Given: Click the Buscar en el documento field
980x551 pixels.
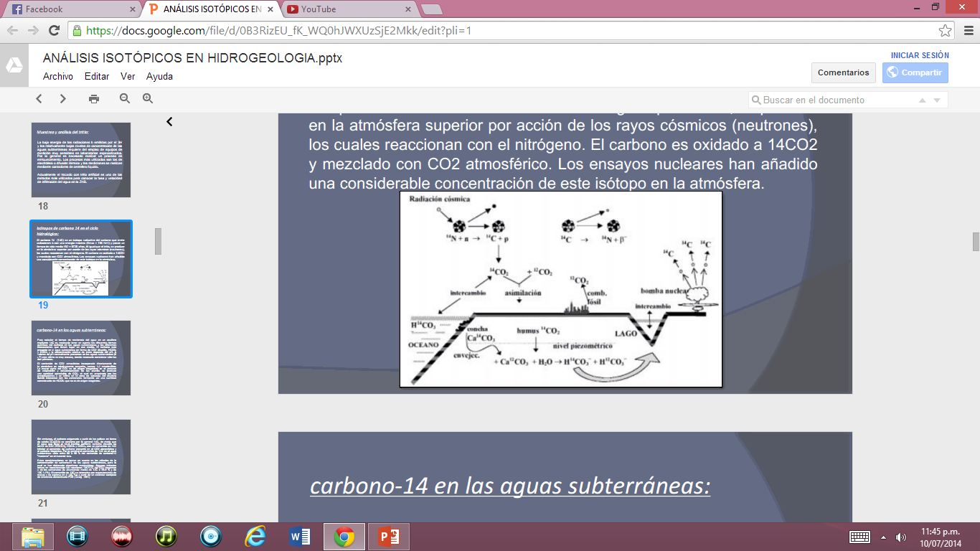Looking at the screenshot, I should coord(848,100).
